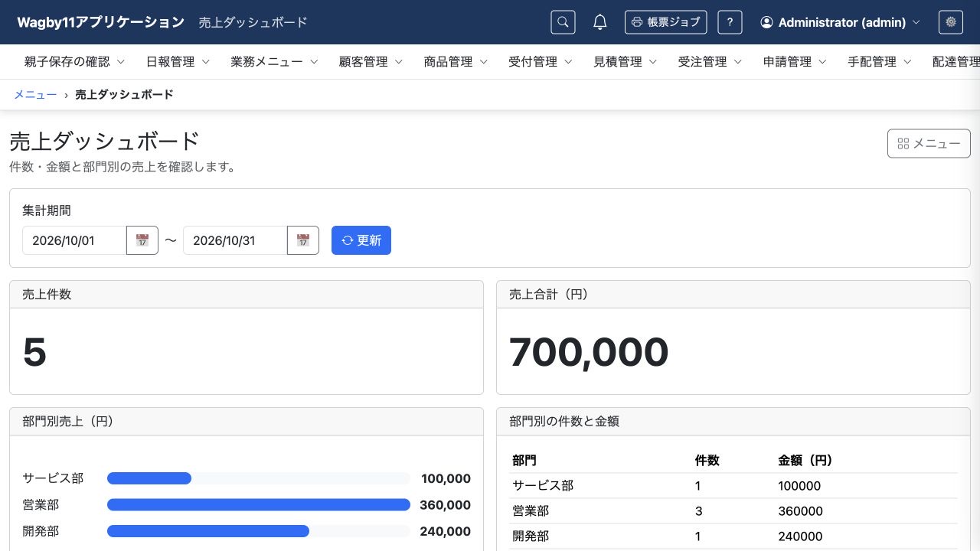Click the 集計期間 label
This screenshot has width=980, height=551.
pyautogui.click(x=47, y=210)
